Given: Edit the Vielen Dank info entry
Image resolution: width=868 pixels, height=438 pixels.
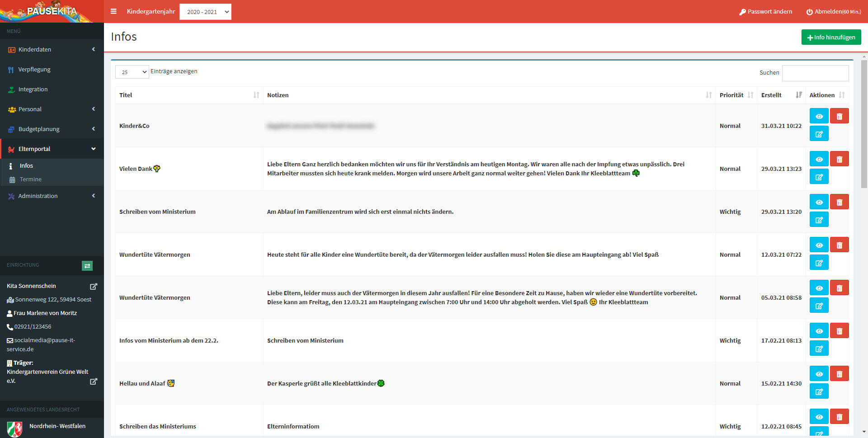Looking at the screenshot, I should pyautogui.click(x=819, y=177).
